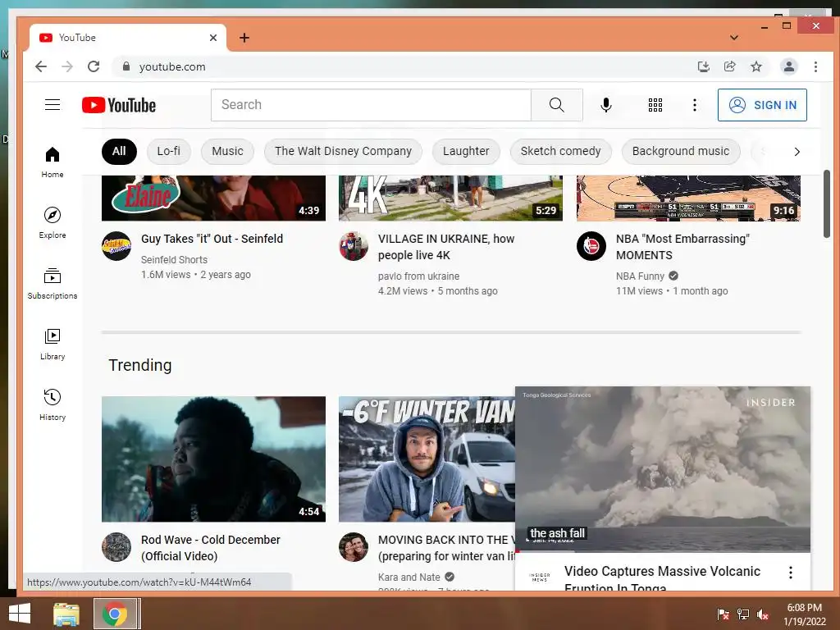The height and width of the screenshot is (630, 840).
Task: Open Rod Wave - Cold December title
Action: (x=211, y=548)
